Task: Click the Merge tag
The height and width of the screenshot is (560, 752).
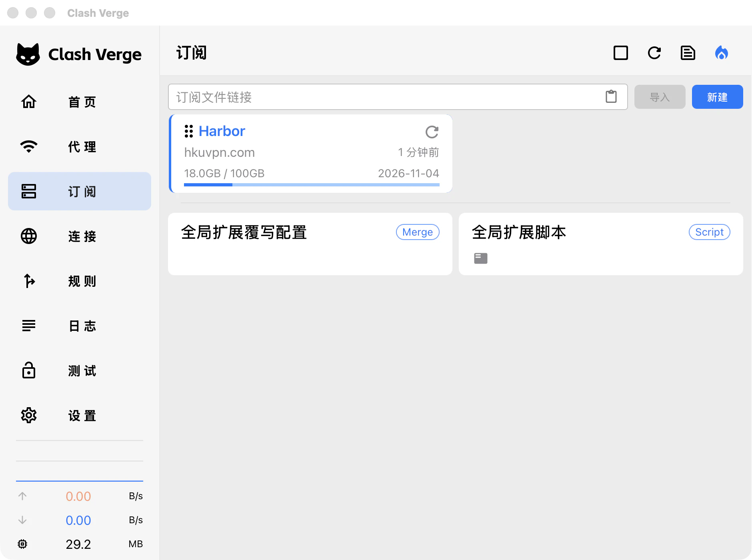Action: [418, 232]
